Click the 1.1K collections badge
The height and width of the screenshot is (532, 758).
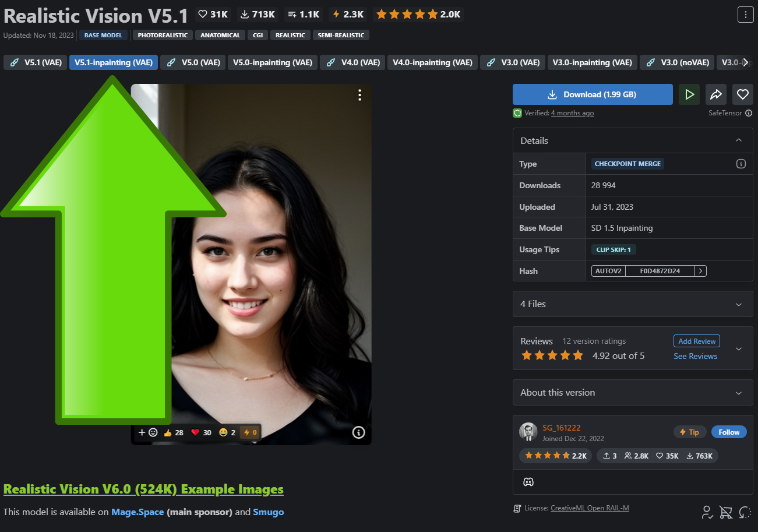coord(304,14)
